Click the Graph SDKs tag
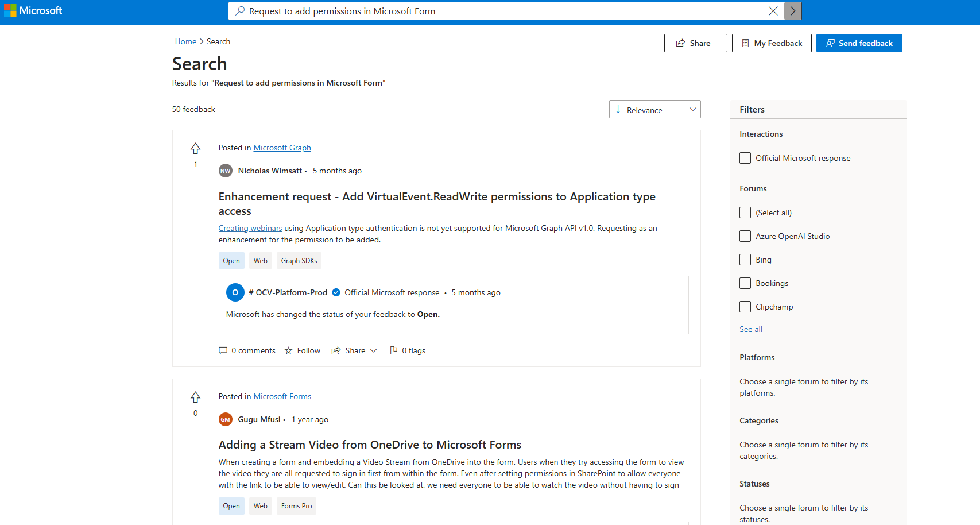This screenshot has height=525, width=980. tap(299, 261)
